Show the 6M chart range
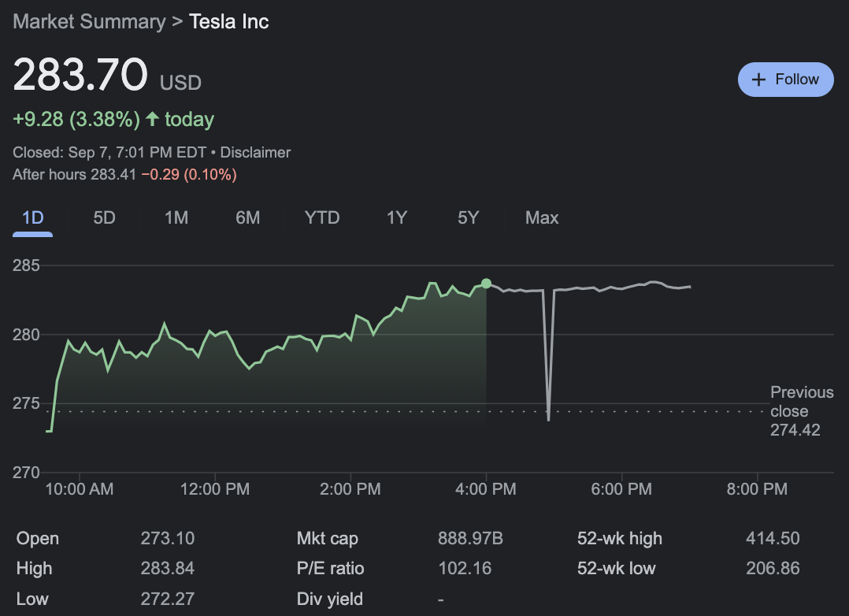 (x=247, y=217)
